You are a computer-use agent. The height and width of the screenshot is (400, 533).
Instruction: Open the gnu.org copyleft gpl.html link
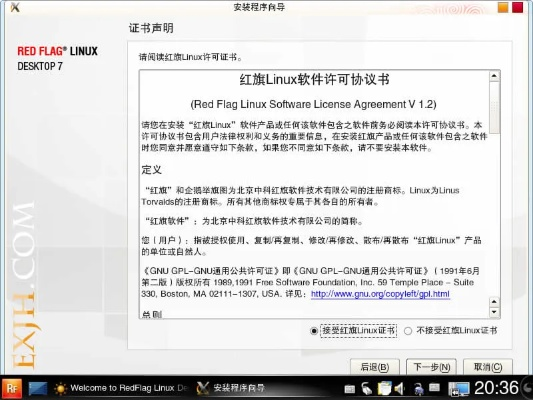(380, 294)
